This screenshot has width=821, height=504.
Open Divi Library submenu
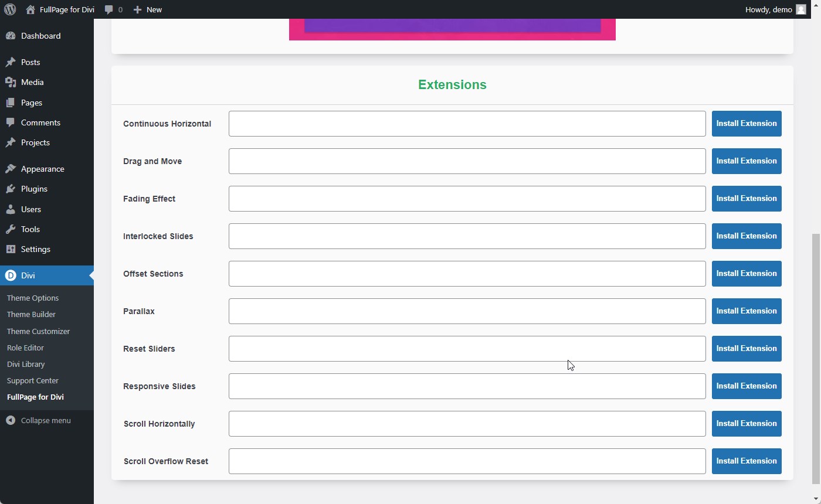(26, 364)
